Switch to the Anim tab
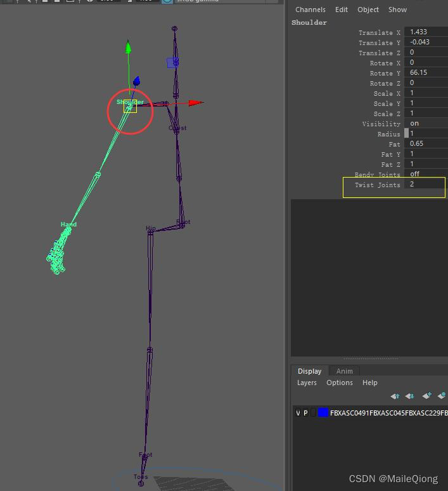Image resolution: width=448 pixels, height=491 pixels. [345, 371]
